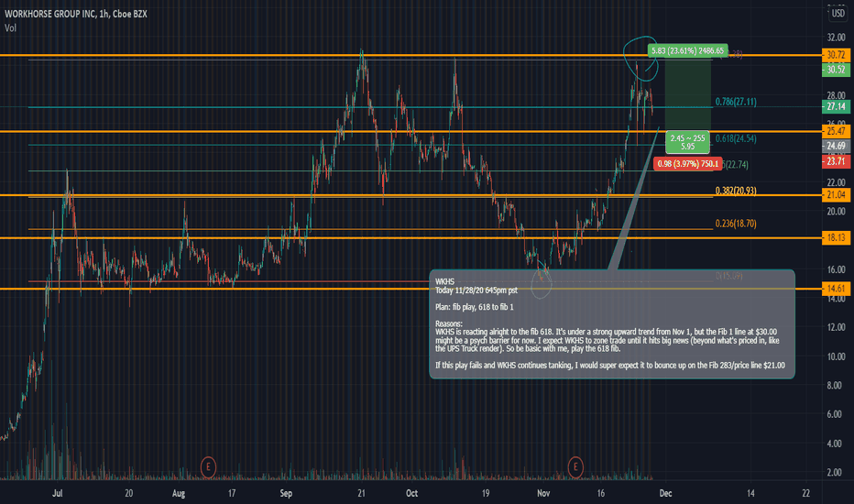Click the Oct date label on time axis
The width and height of the screenshot is (854, 504).
tap(411, 493)
